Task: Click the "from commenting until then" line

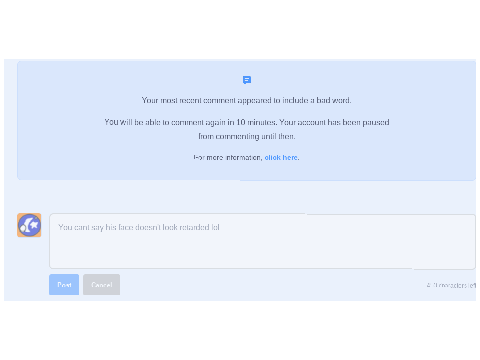Action: [x=247, y=136]
